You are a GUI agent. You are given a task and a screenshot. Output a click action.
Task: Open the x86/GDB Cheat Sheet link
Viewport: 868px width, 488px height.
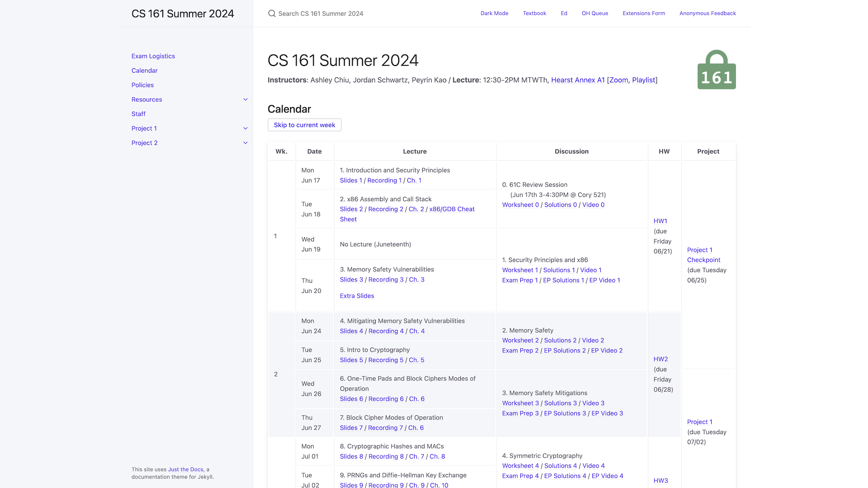click(452, 209)
